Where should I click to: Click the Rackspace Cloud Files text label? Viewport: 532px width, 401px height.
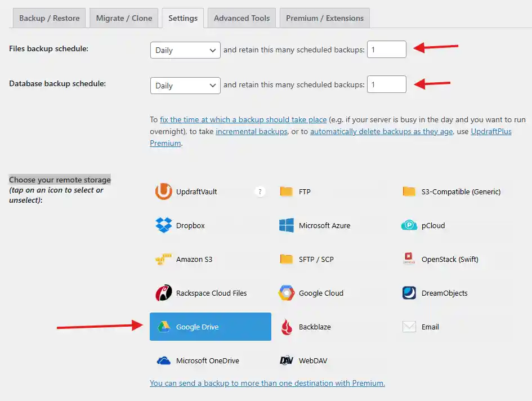(x=211, y=293)
